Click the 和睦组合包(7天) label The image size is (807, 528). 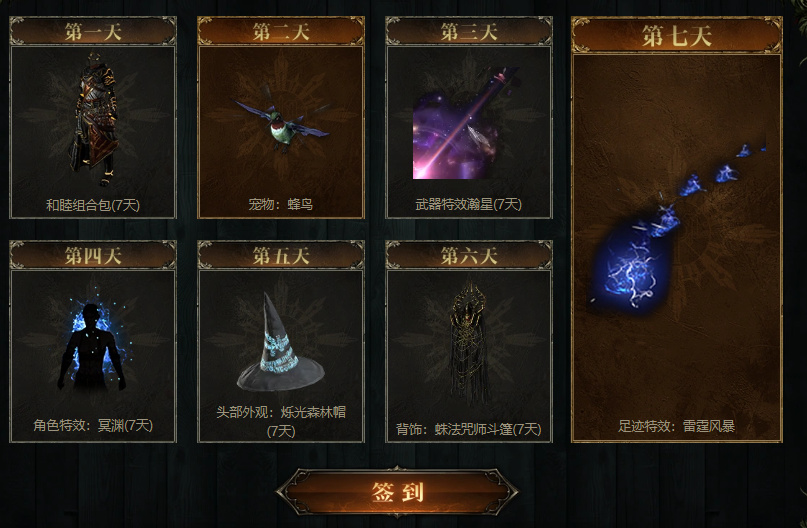pos(93,205)
